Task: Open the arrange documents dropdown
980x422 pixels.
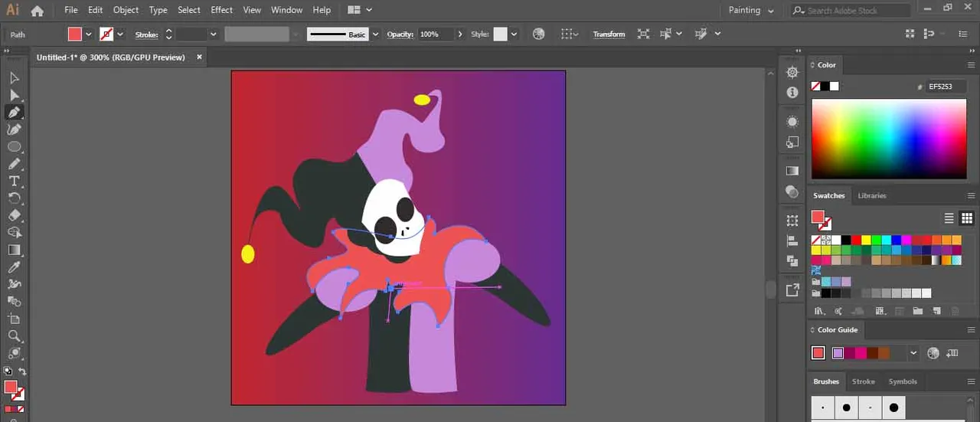Action: 359,10
